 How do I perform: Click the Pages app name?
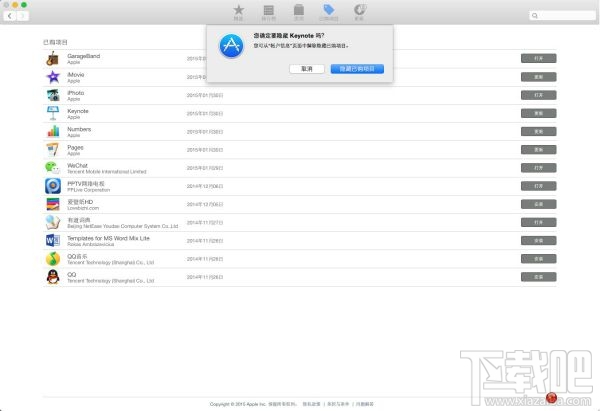[75, 147]
